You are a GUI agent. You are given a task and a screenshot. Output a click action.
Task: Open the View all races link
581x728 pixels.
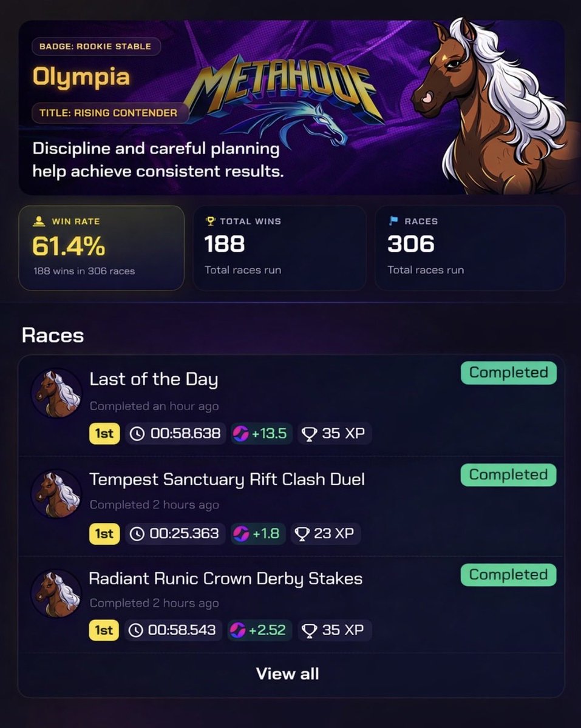pyautogui.click(x=287, y=673)
